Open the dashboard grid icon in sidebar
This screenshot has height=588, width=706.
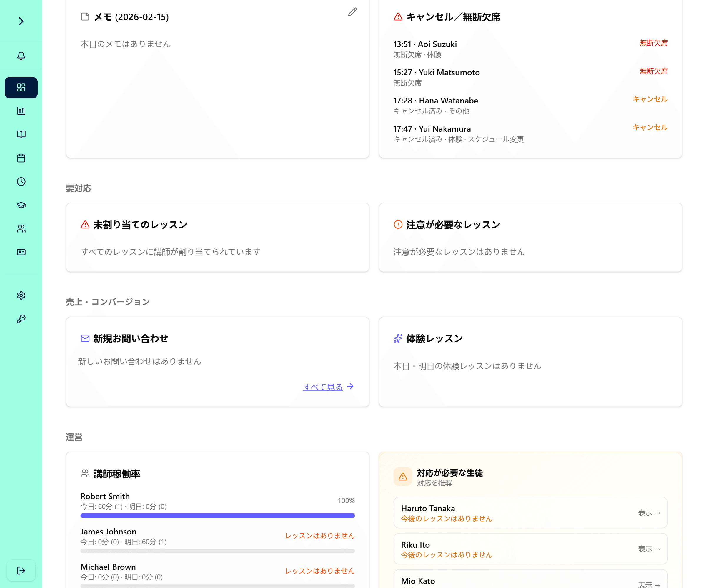21,87
